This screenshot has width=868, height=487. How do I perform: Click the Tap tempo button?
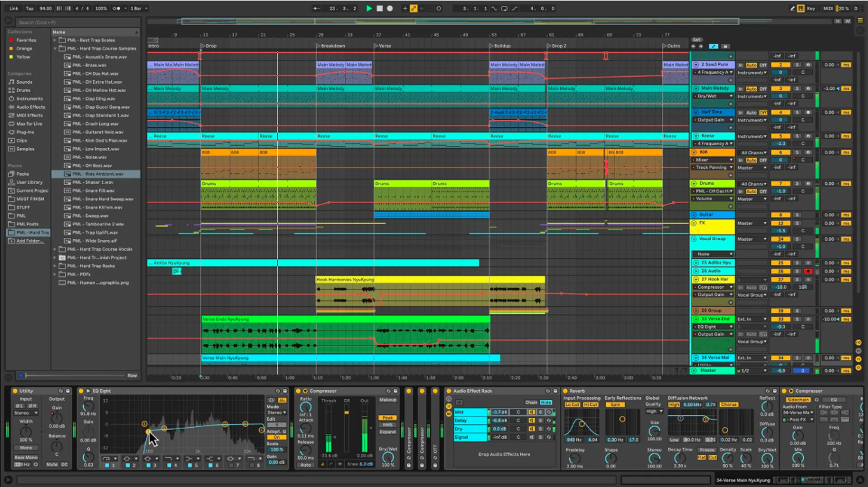coord(29,8)
